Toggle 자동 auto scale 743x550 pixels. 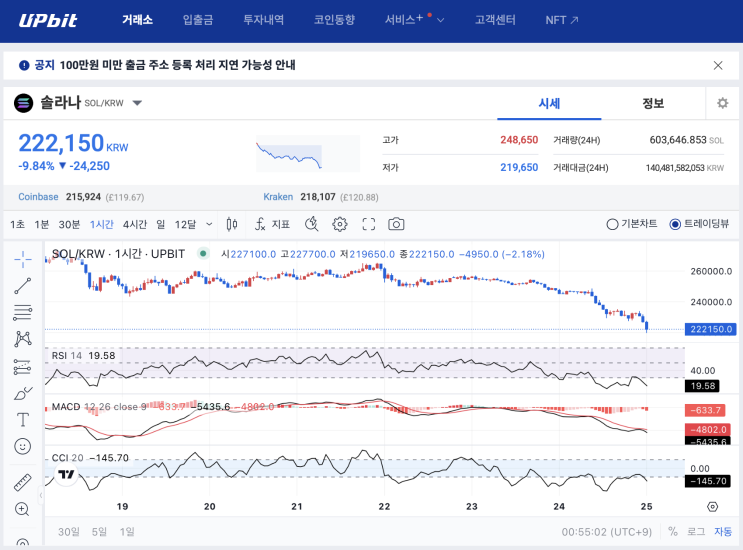click(x=723, y=532)
